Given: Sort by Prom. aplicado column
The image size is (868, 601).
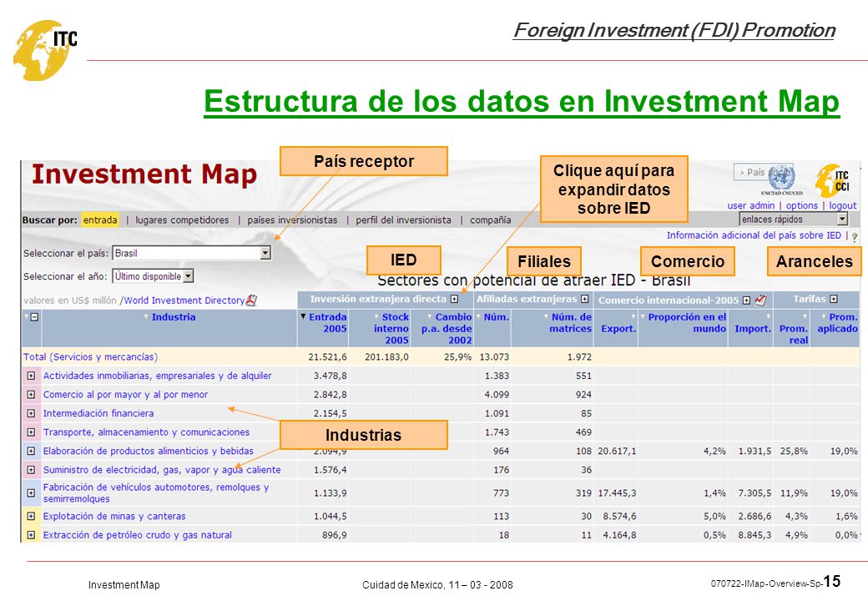Looking at the screenshot, I should point(838,323).
